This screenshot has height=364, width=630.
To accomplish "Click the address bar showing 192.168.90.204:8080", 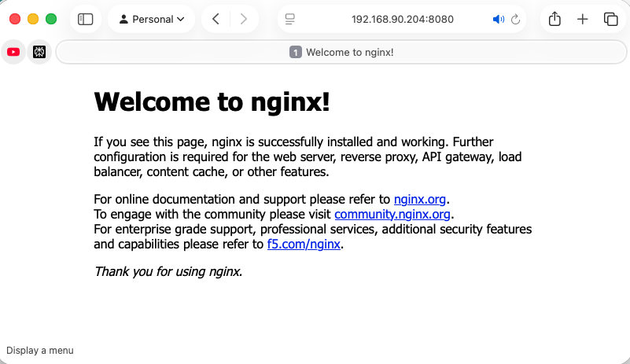I will 391,19.
